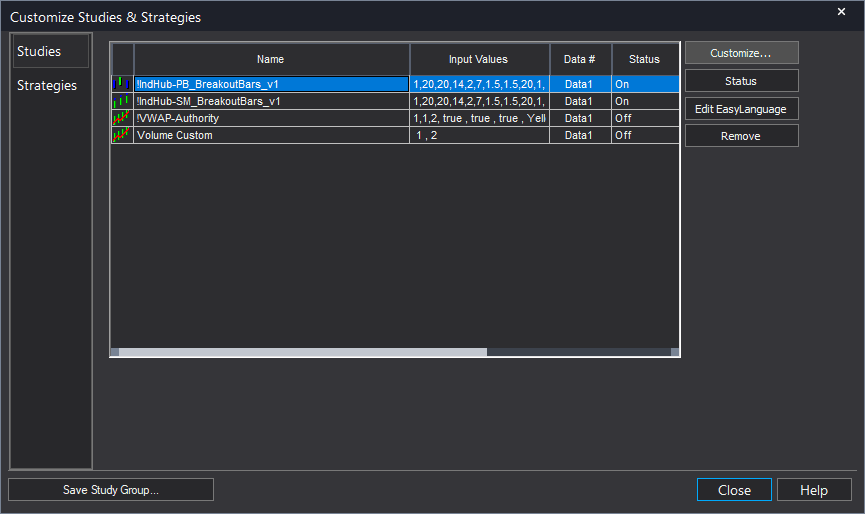Sort by the Name column header
Viewport: 865px width, 514px height.
tap(271, 59)
